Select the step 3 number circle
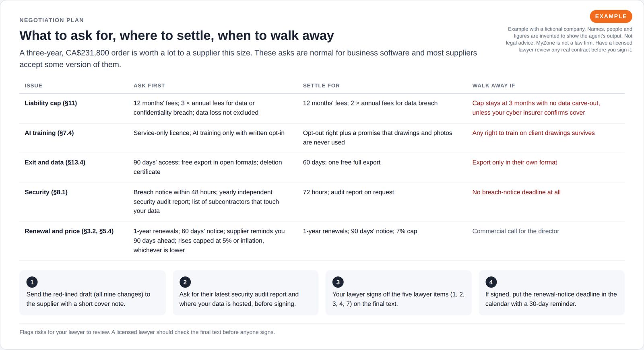Screen dimensions: 644x350 click(x=338, y=282)
